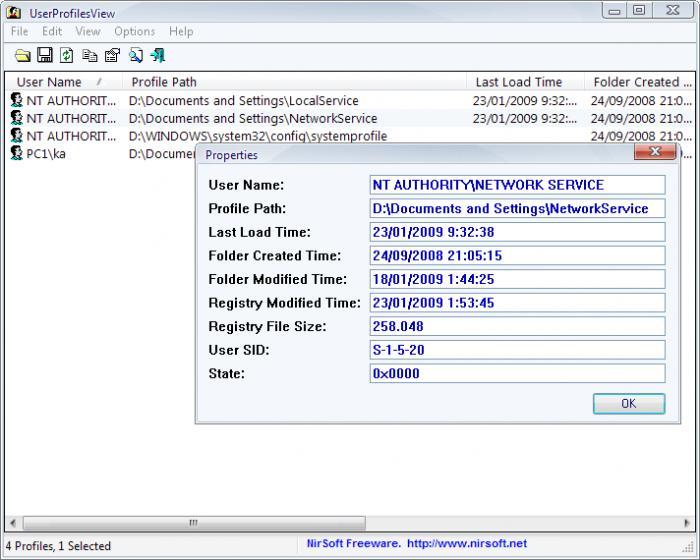Click the Save floppy disk toolbar icon

[45, 55]
